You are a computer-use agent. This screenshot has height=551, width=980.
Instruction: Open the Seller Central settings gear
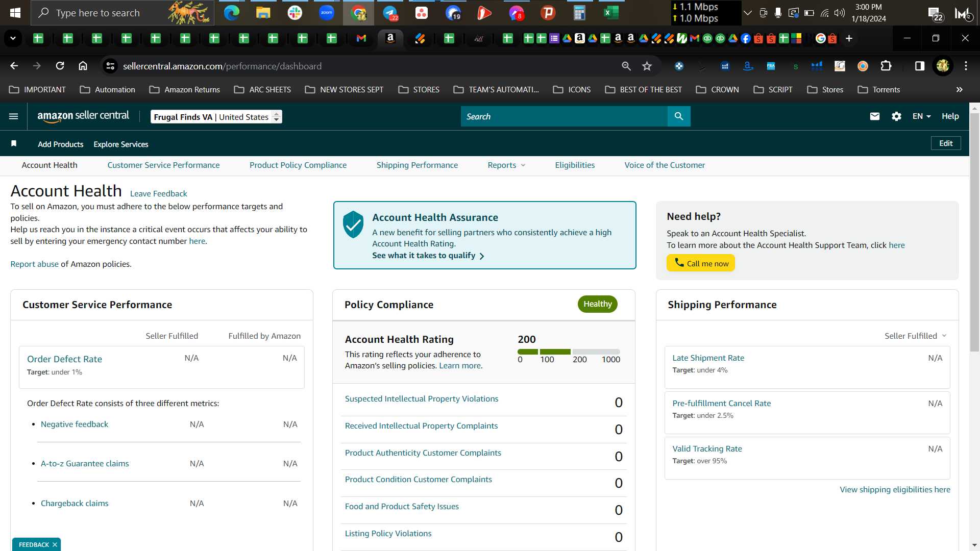(896, 116)
